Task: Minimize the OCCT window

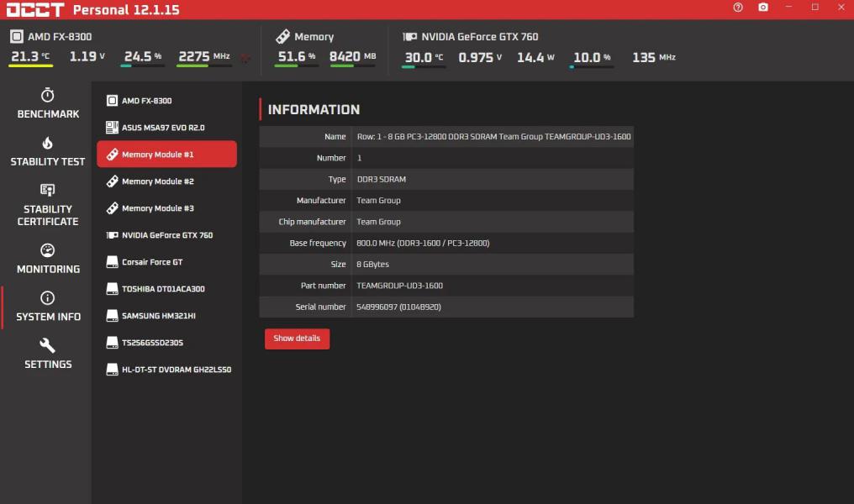Action: click(x=788, y=7)
